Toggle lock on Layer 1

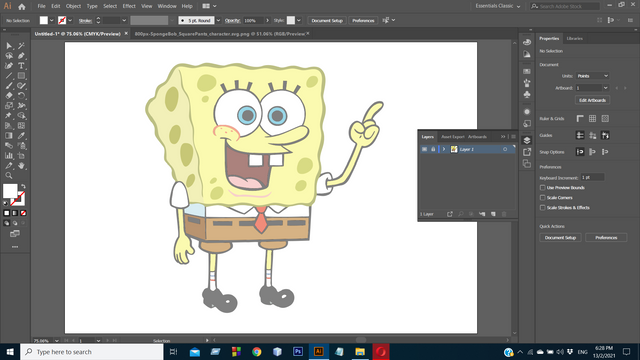point(433,149)
